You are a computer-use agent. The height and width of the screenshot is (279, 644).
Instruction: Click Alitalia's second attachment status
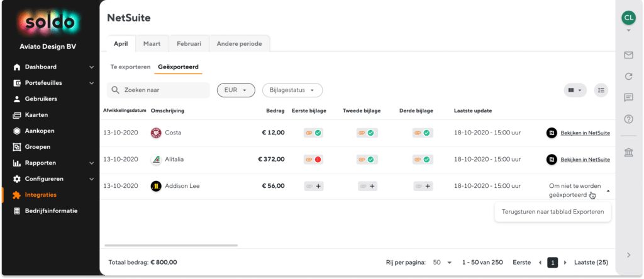367,160
